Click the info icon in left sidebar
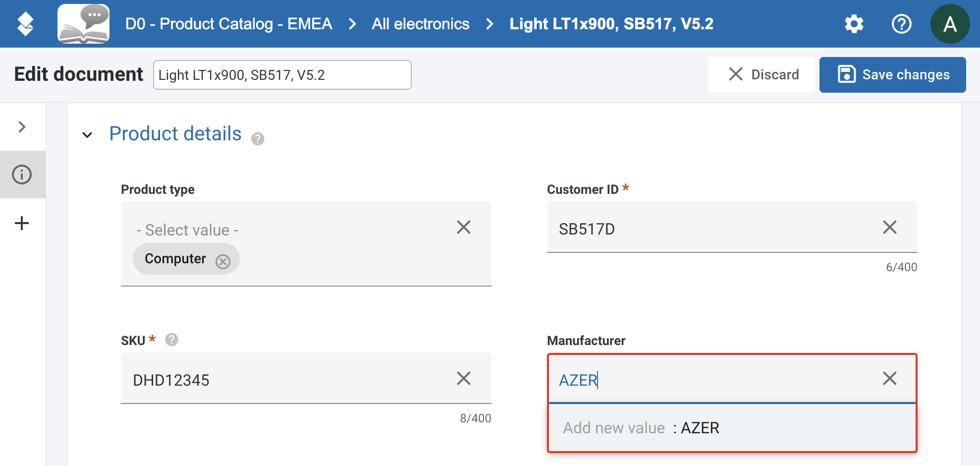Viewport: 980px width, 466px height. click(x=22, y=175)
